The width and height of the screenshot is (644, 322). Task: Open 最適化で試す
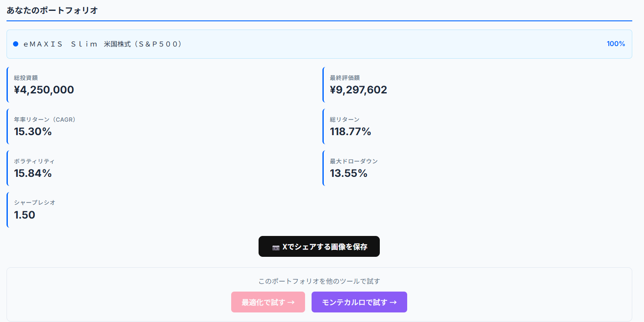pyautogui.click(x=268, y=302)
